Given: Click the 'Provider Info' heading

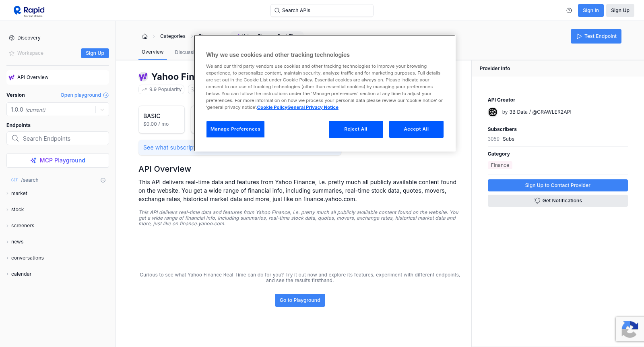Looking at the screenshot, I should coord(495,69).
